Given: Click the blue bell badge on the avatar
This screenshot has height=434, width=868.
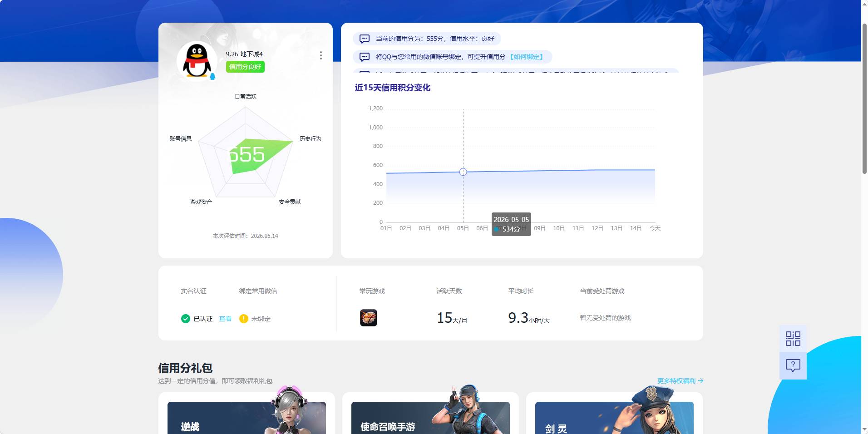Looking at the screenshot, I should pos(212,77).
